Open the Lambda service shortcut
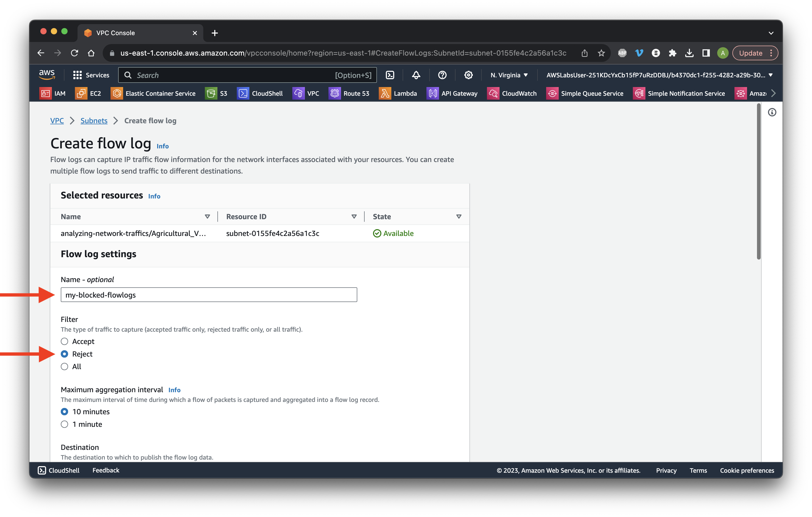The image size is (812, 517). [x=398, y=94]
